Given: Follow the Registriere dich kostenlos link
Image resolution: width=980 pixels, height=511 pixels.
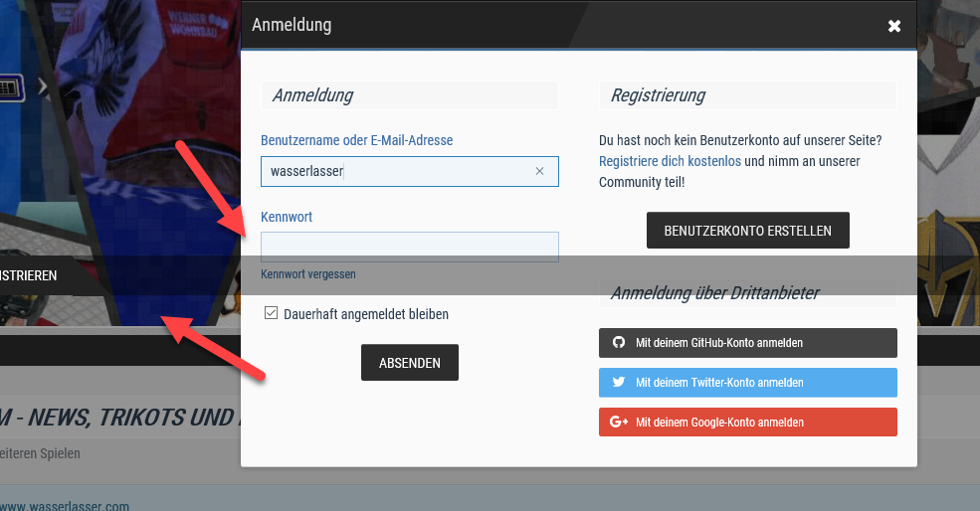Looking at the screenshot, I should (670, 161).
